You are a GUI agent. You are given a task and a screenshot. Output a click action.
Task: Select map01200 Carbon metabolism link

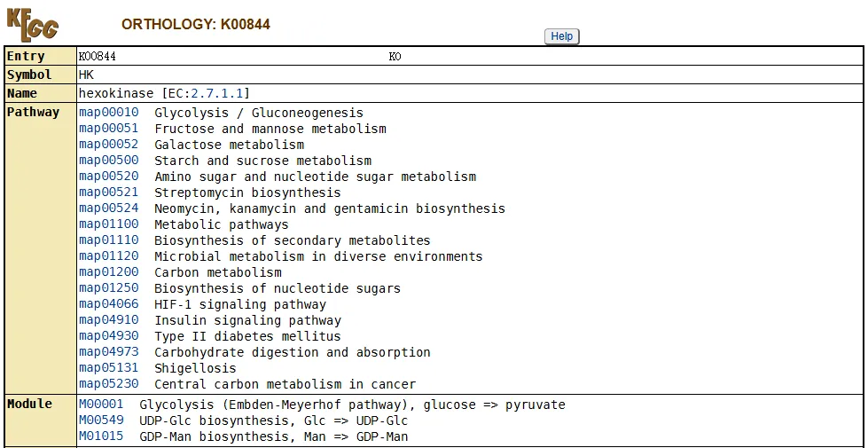108,272
